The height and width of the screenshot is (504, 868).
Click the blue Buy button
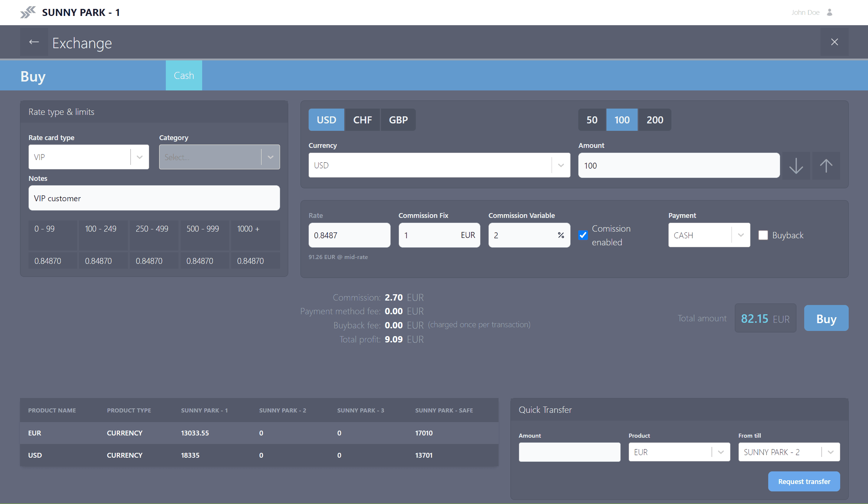[x=826, y=318]
